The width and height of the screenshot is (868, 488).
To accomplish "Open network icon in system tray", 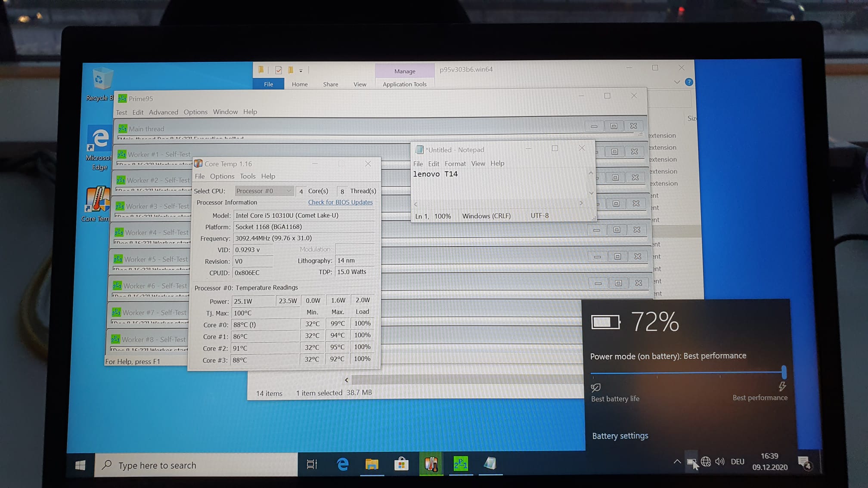I will click(706, 462).
